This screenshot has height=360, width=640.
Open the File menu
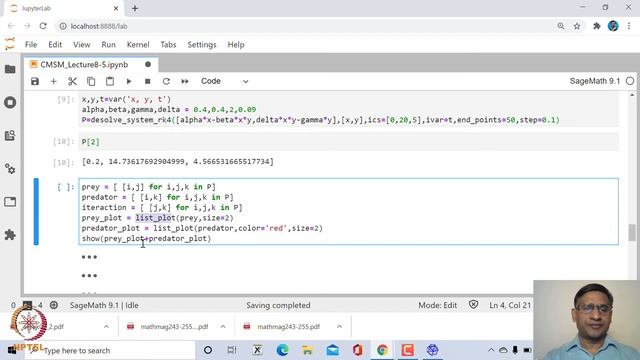tap(31, 44)
